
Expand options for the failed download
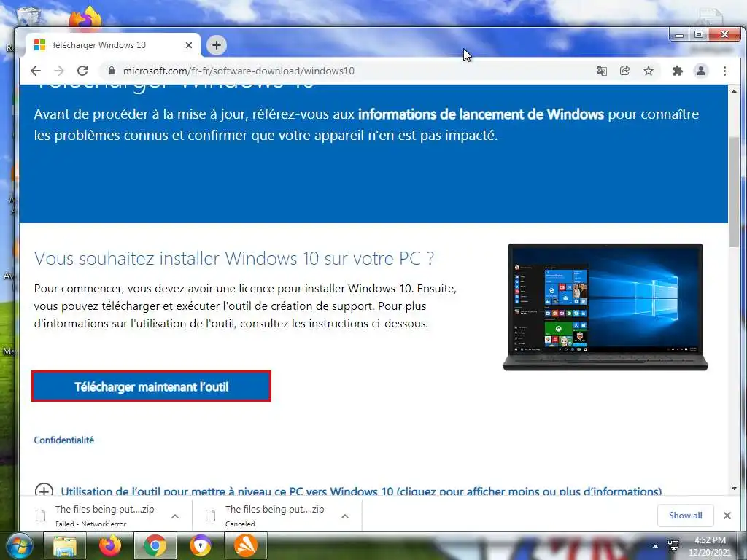point(175,516)
